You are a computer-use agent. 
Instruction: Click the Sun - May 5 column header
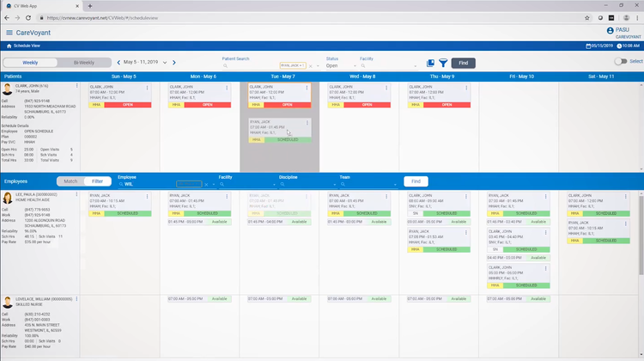(124, 76)
